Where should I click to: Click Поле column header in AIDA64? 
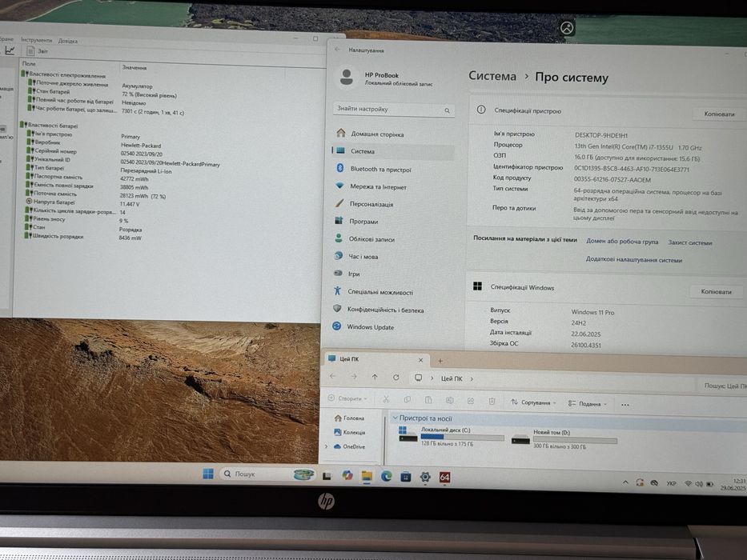click(x=29, y=63)
